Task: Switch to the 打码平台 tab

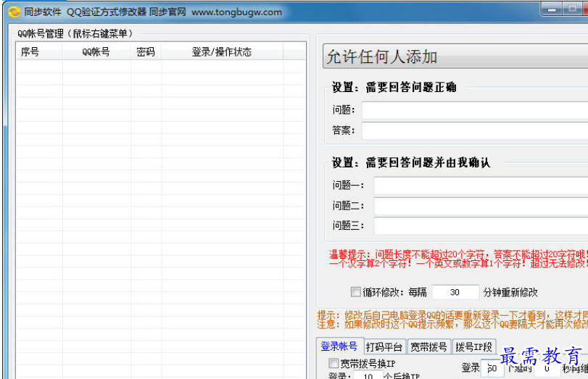Action: click(x=384, y=347)
